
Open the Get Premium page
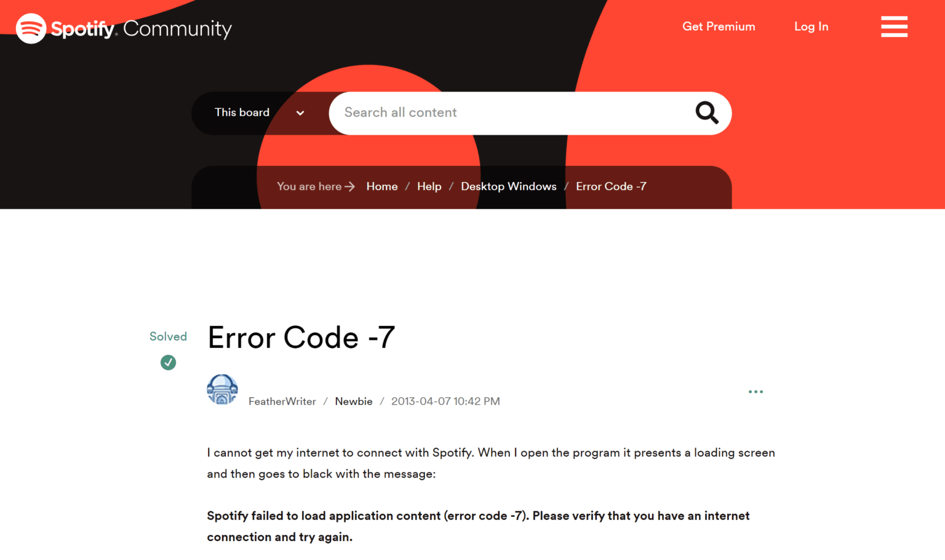coord(719,26)
